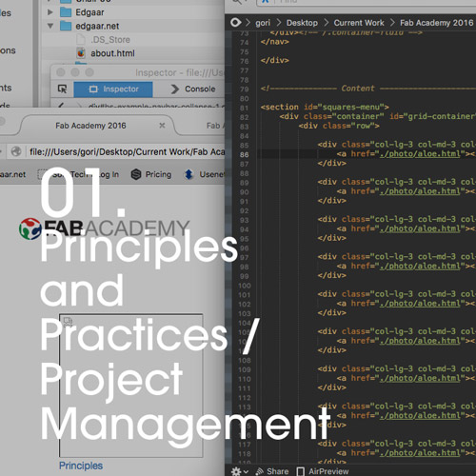Follow the blue 'Principles' link on the page
This screenshot has height=476, width=476.
click(x=81, y=466)
